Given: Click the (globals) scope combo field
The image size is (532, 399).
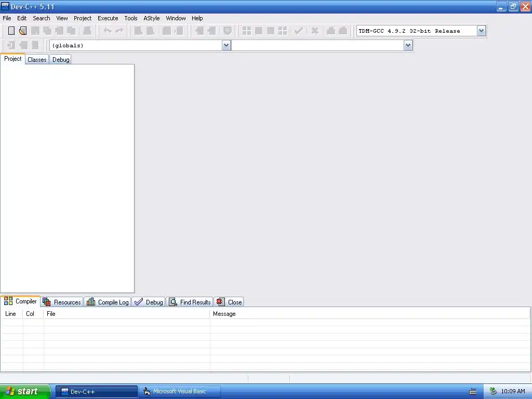Looking at the screenshot, I should coord(140,45).
